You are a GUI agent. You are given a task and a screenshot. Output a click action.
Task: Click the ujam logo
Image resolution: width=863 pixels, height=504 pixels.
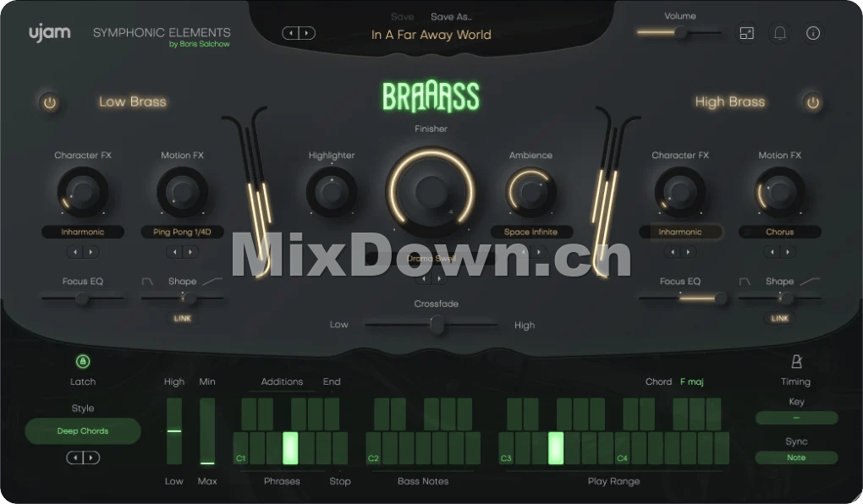point(50,33)
